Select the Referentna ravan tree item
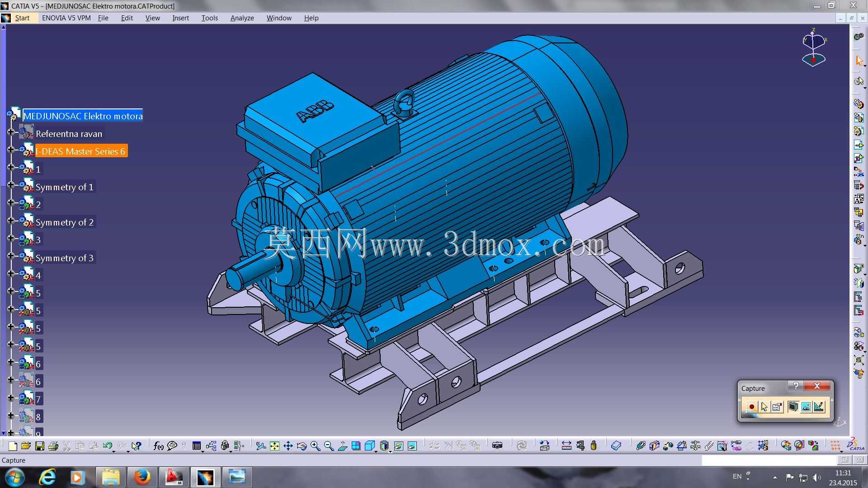 (69, 134)
